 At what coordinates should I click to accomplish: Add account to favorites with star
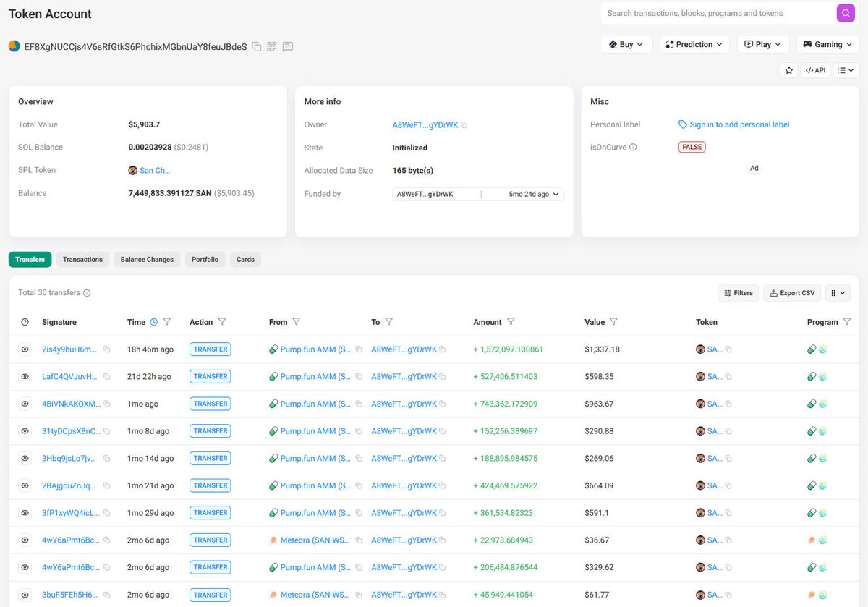[789, 70]
